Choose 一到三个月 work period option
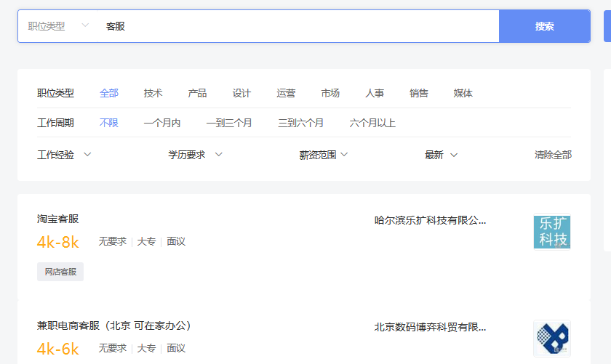The height and width of the screenshot is (364, 611). [x=229, y=123]
